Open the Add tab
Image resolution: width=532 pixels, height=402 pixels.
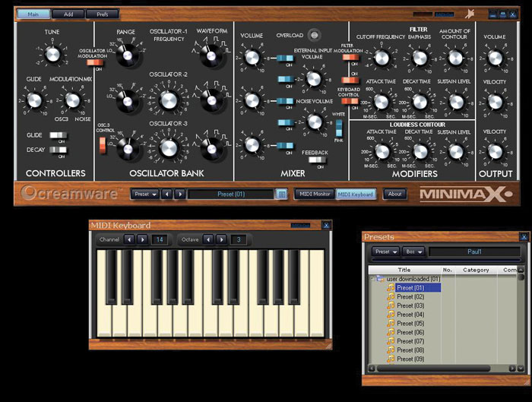pos(68,14)
